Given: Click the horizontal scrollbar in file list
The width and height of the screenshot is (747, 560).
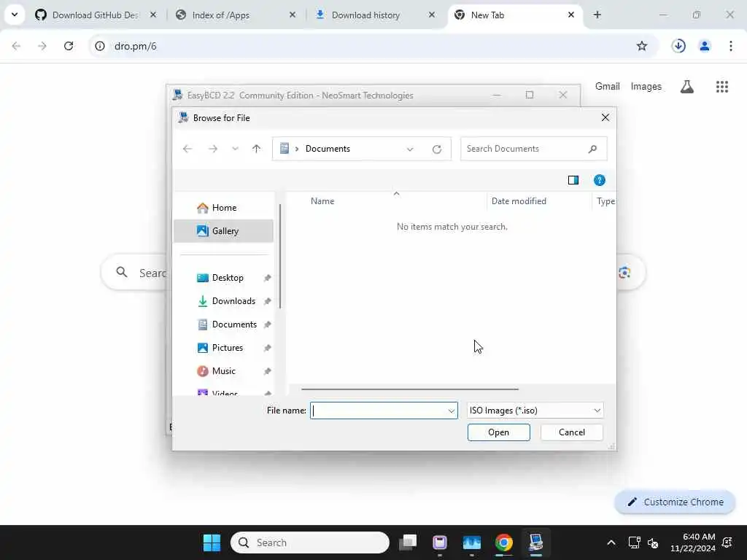Looking at the screenshot, I should [410, 389].
